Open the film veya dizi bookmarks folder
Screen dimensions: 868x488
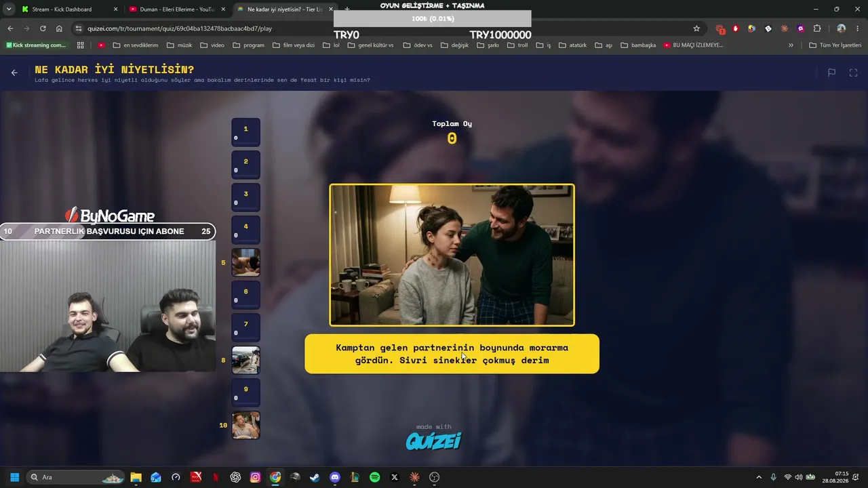(x=293, y=45)
